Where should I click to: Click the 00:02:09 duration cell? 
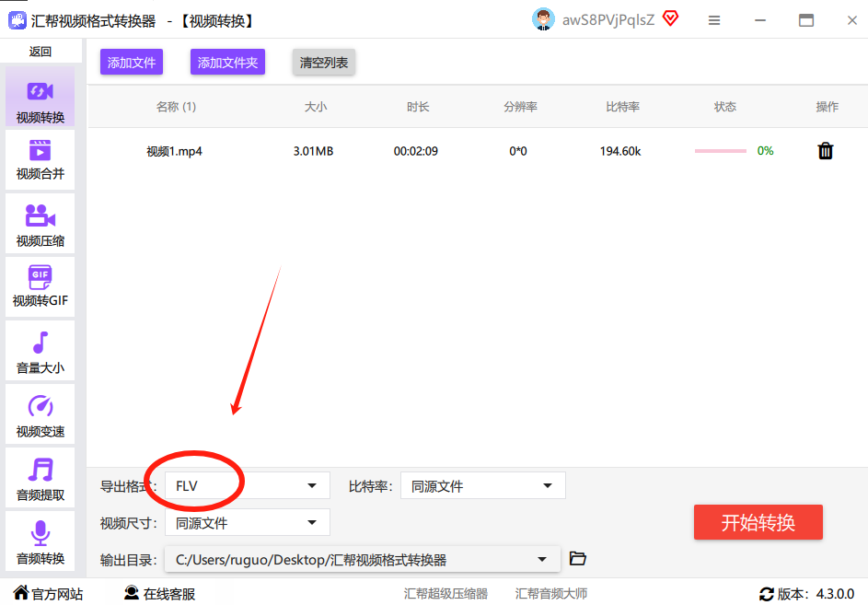coord(416,151)
